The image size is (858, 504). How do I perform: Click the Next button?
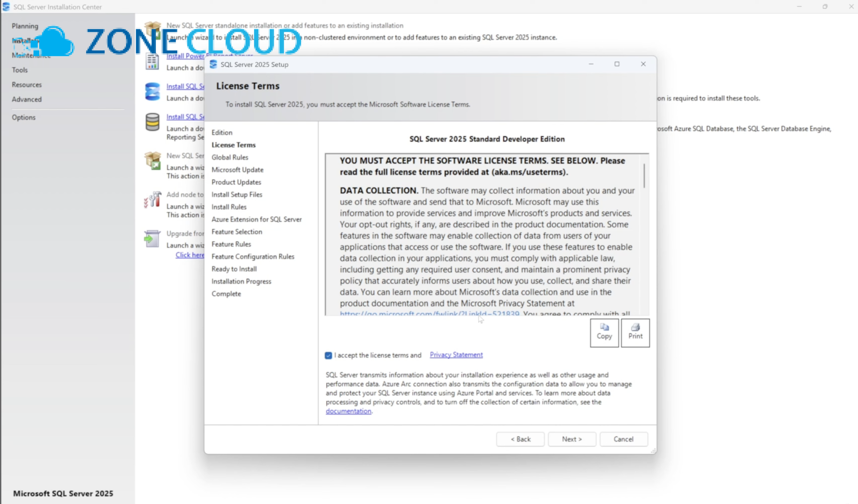572,439
